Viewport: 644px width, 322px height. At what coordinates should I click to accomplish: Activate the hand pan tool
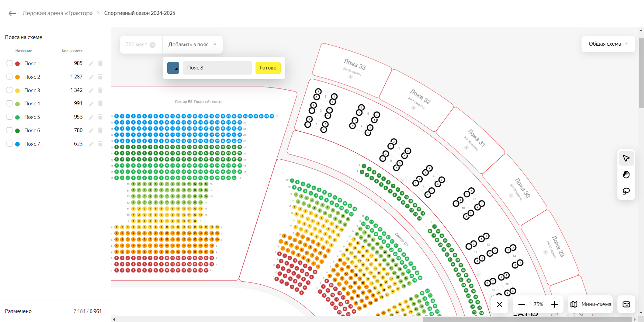coord(626,175)
